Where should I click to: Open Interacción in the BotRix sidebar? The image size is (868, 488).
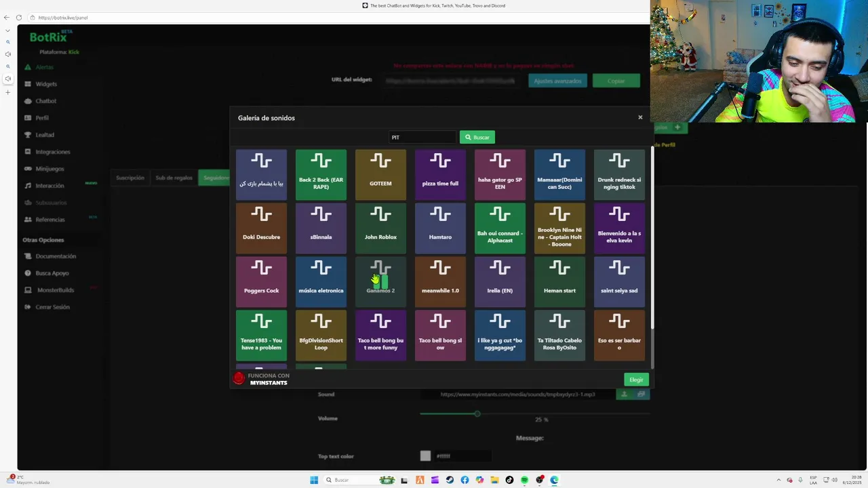[x=50, y=186]
